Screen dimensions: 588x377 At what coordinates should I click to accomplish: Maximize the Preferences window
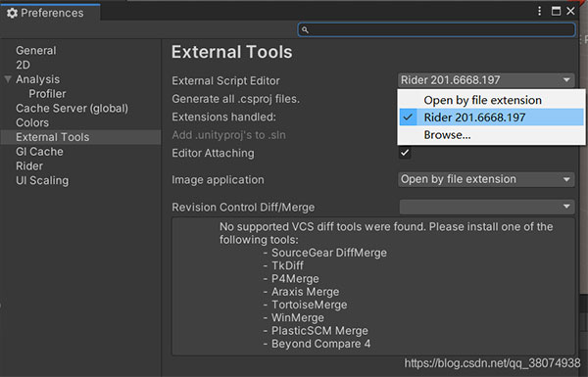coord(556,11)
